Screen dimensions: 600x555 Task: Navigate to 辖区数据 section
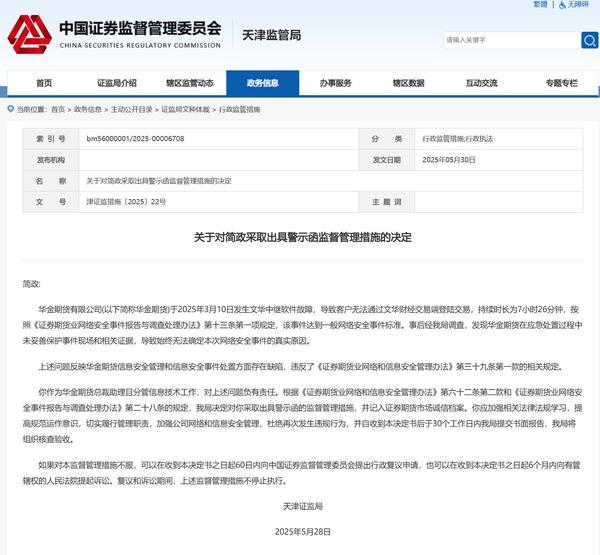click(409, 83)
